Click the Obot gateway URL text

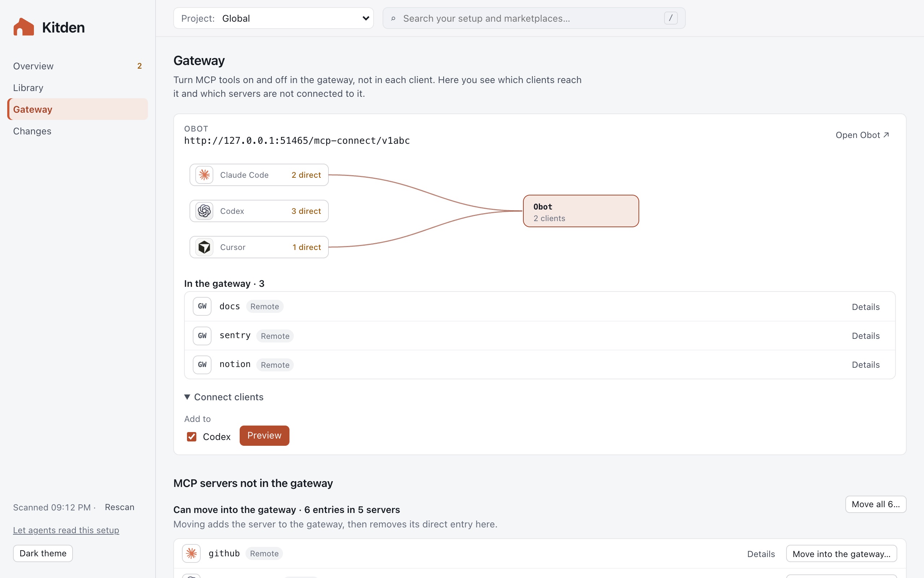tap(297, 141)
